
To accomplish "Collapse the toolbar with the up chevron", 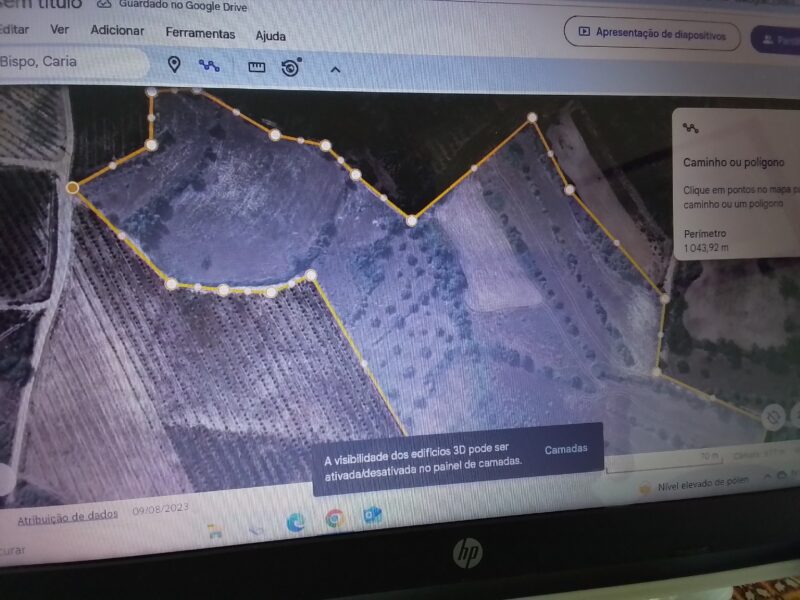I will pos(335,69).
